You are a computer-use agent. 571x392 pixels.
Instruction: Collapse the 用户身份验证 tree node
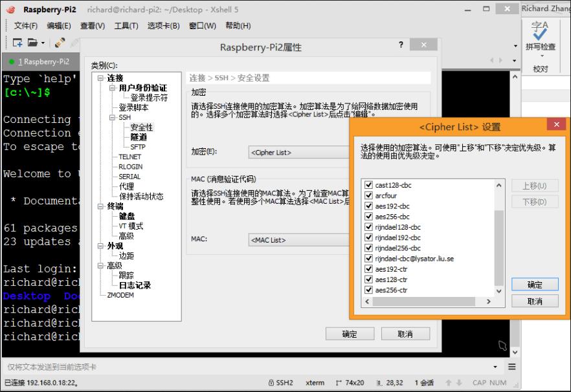coord(112,88)
